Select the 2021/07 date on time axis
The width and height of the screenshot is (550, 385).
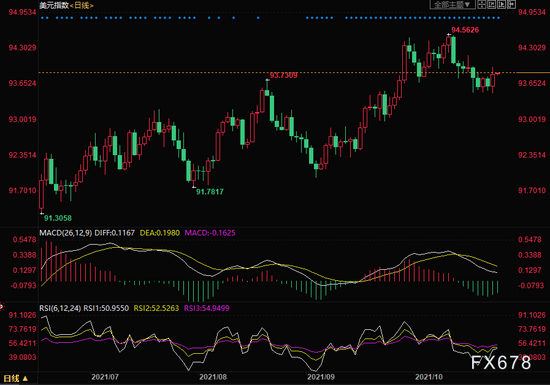point(105,377)
